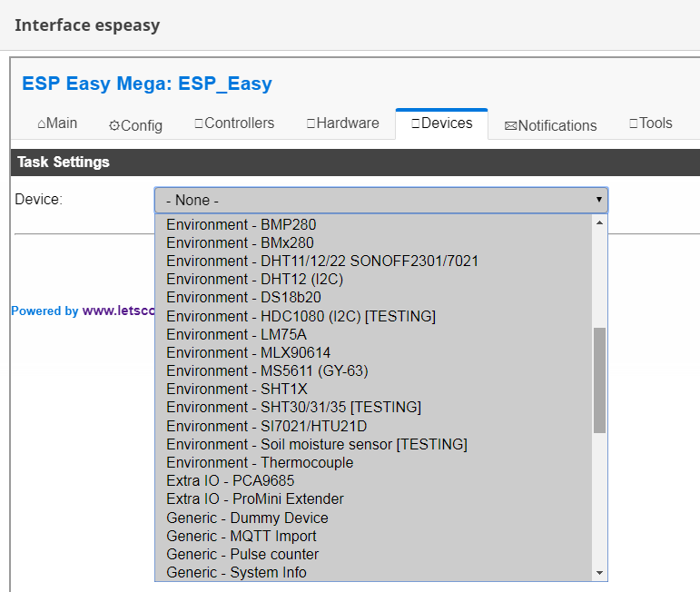This screenshot has height=592, width=700.
Task: Choose Generic - Dummy Device
Action: (373, 518)
